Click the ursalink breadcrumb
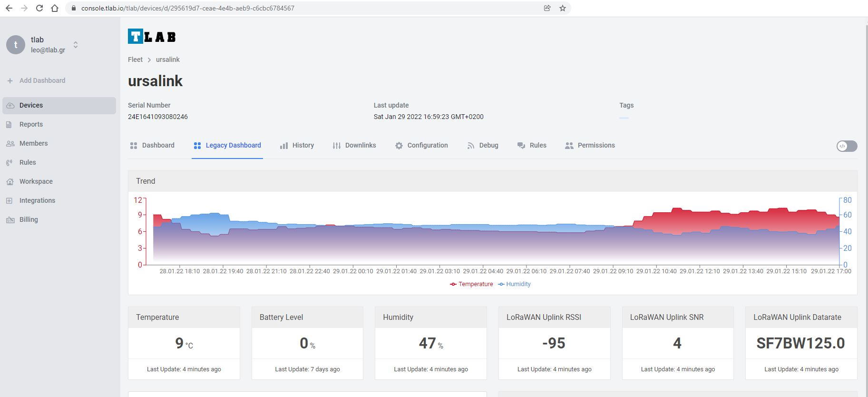The image size is (868, 397). pyautogui.click(x=168, y=60)
